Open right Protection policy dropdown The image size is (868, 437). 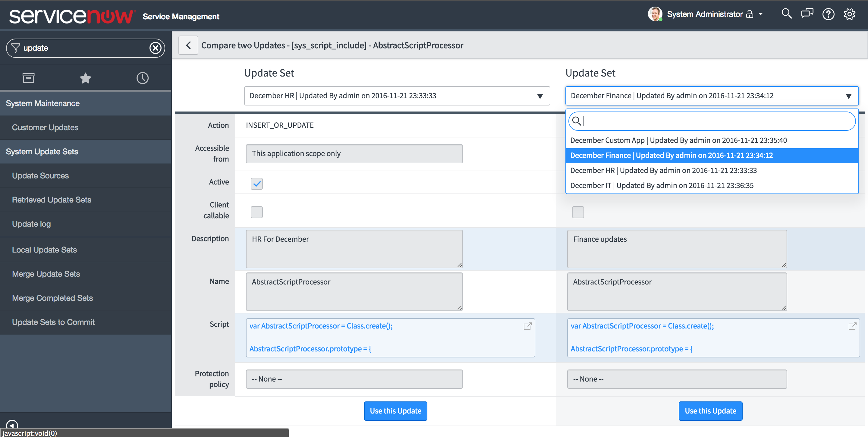coord(677,379)
